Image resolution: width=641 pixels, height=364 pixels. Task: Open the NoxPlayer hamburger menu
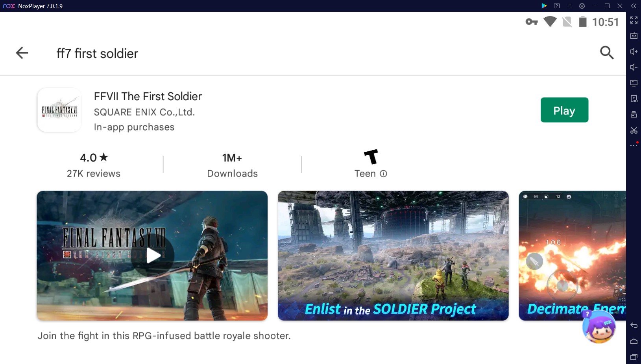point(569,6)
